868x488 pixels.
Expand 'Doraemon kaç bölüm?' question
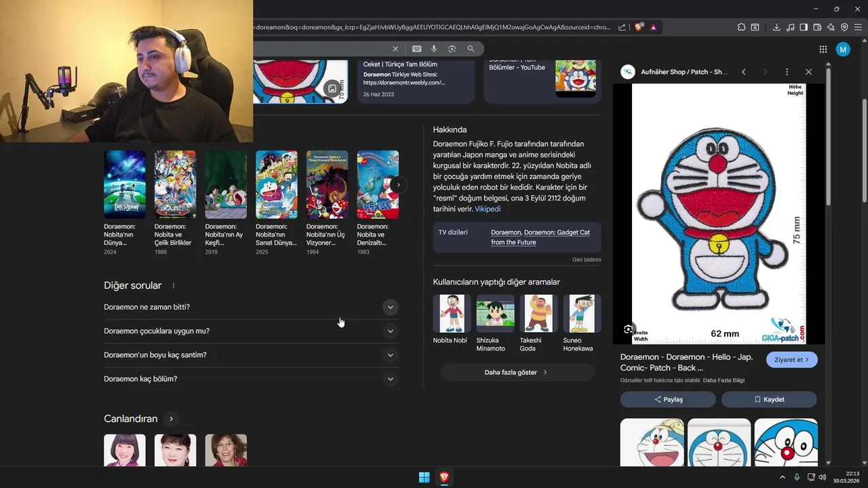(251, 379)
